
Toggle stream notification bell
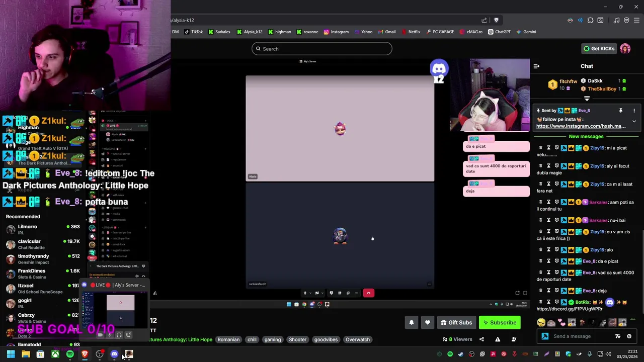tap(412, 323)
